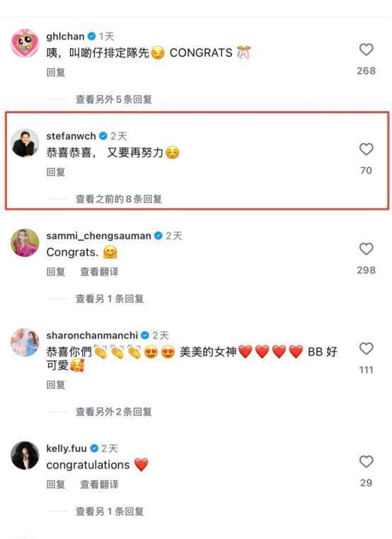
Task: Open kelly.fuu's profile avatar
Action: point(25,455)
